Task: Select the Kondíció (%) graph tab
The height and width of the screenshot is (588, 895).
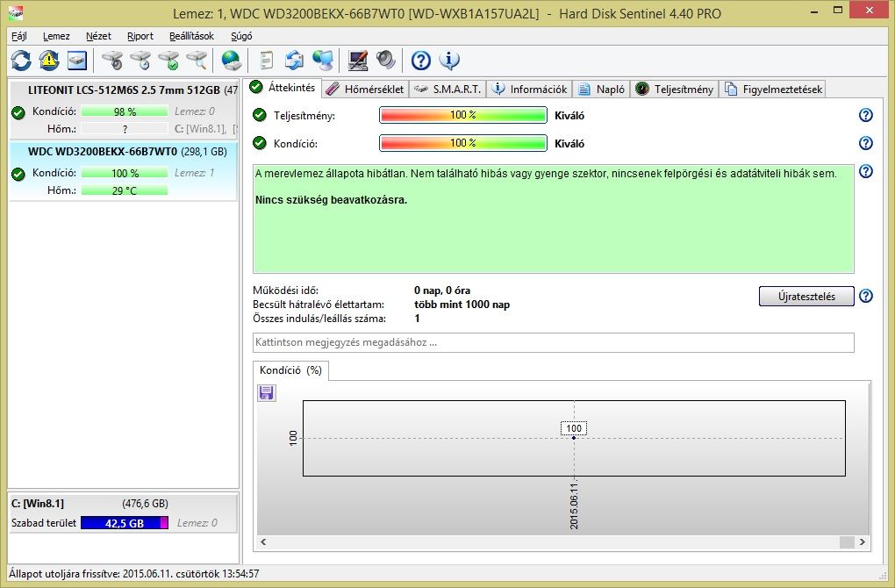Action: 290,370
